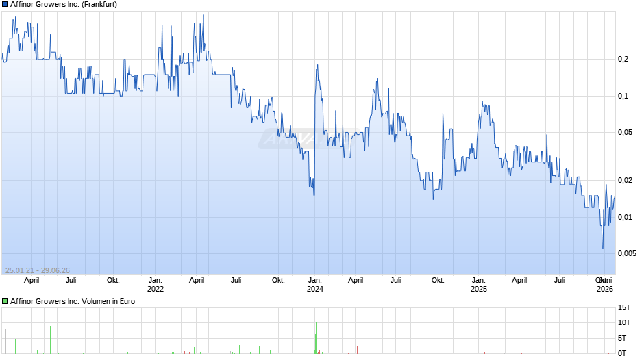Click the Okt. label just before Jan. 2025
This screenshot has height=360, width=644.
(438, 281)
